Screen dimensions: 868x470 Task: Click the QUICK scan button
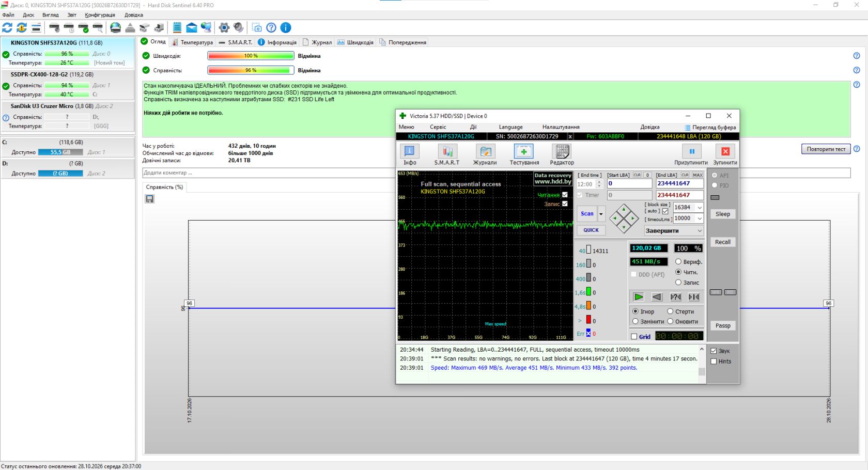[591, 230]
